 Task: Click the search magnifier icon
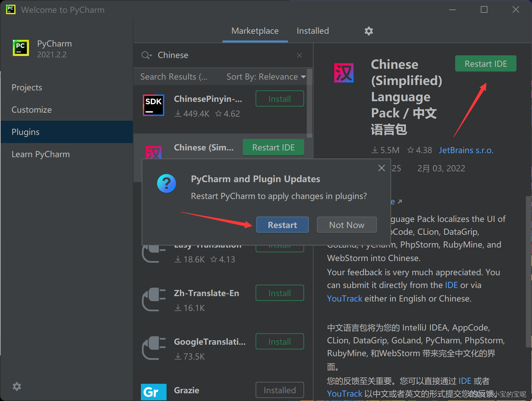147,55
